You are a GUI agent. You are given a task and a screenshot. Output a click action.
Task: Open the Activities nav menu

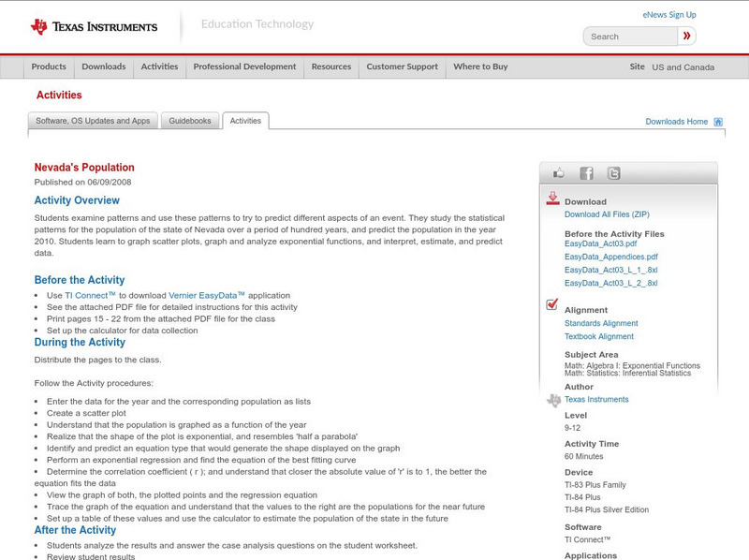point(159,66)
